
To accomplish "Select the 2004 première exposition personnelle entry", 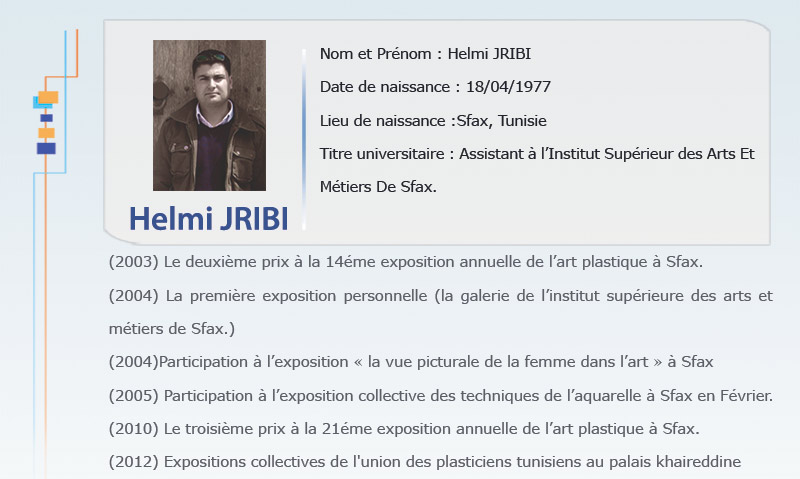I will (440, 295).
